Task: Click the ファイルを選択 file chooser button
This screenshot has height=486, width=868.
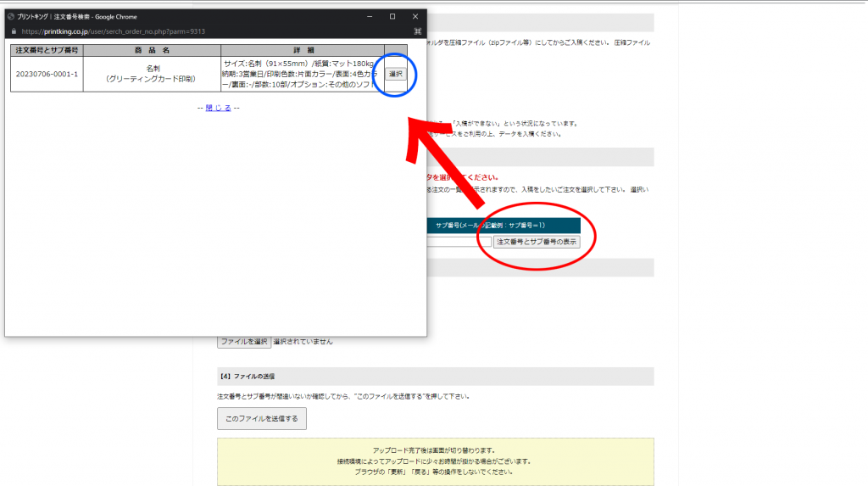Action: click(x=244, y=342)
